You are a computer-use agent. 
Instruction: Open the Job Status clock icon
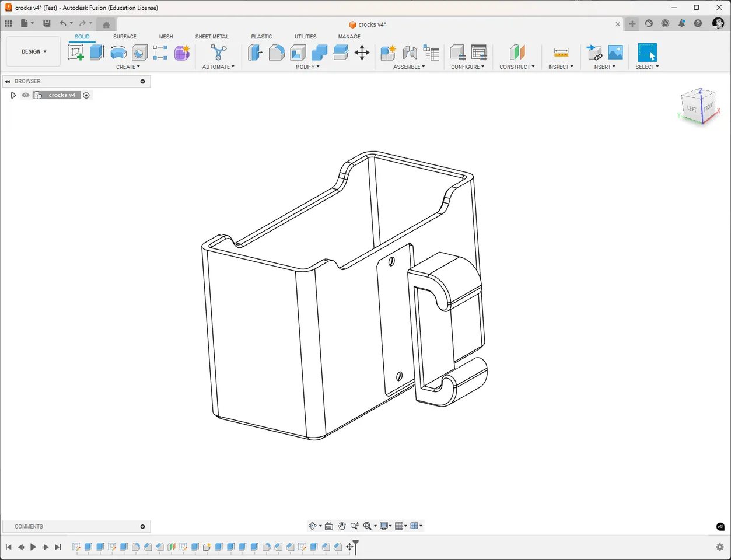coord(665,23)
